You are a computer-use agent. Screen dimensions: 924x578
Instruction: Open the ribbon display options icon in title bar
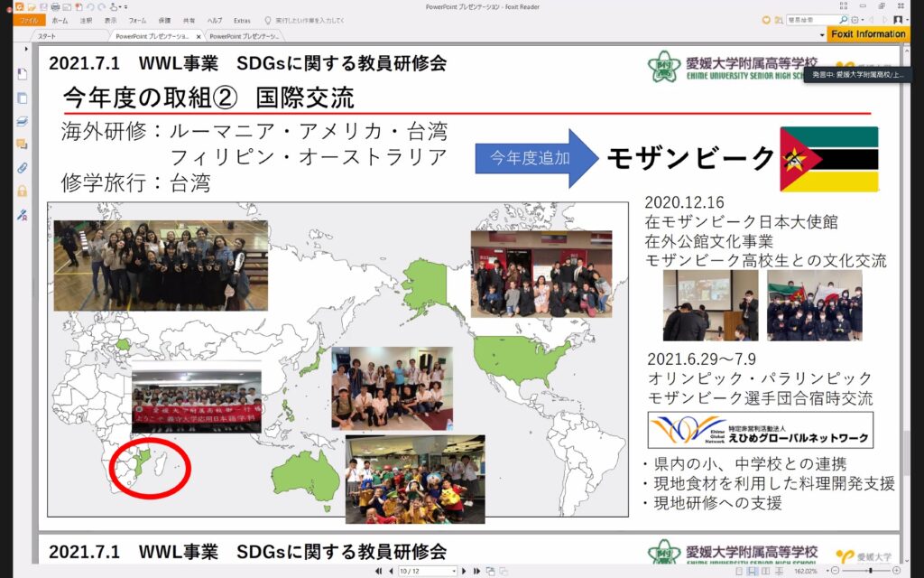[844, 6]
